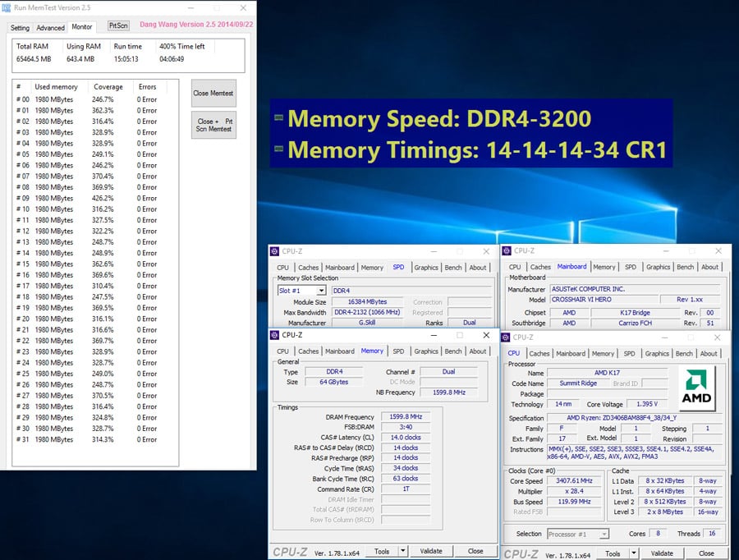Select Mainboard tab in CPU window
Screen dimensions: 739x560
[x=571, y=354]
